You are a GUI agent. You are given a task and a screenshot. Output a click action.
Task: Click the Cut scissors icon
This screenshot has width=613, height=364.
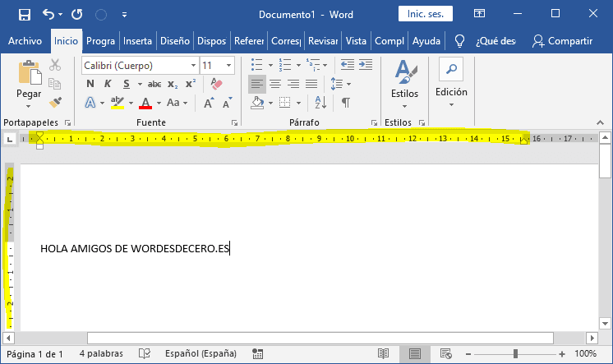tap(55, 65)
